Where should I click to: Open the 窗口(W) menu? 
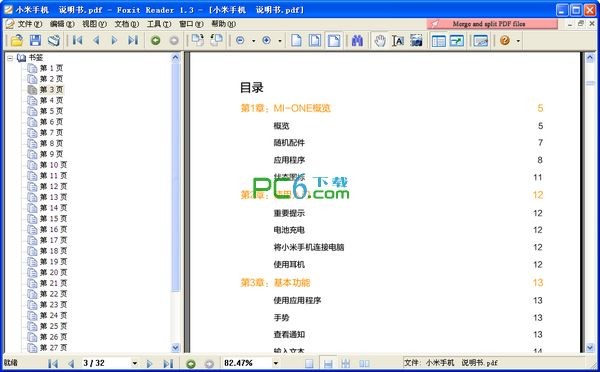click(x=191, y=24)
